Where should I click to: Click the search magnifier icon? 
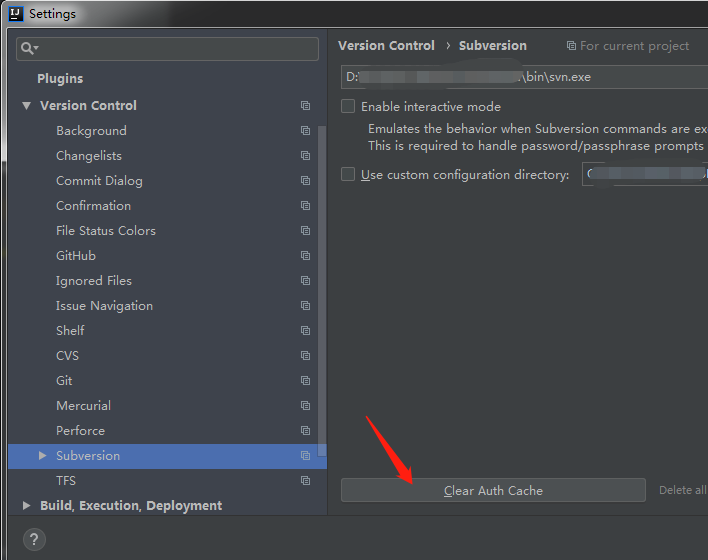30,48
